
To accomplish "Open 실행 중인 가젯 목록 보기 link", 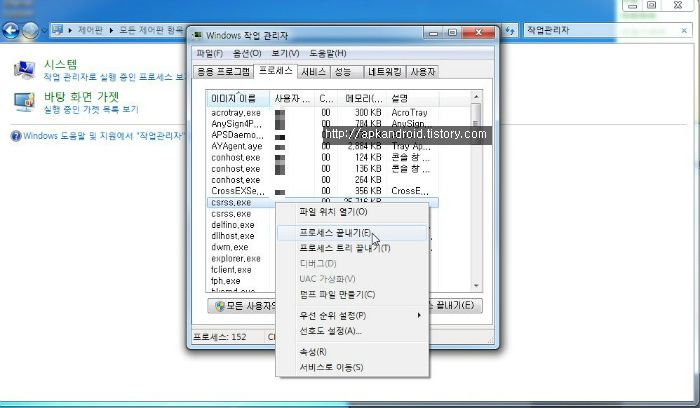I will point(91,109).
